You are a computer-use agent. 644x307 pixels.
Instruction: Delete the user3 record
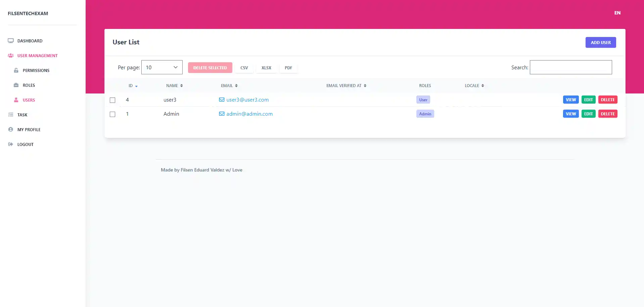click(608, 100)
